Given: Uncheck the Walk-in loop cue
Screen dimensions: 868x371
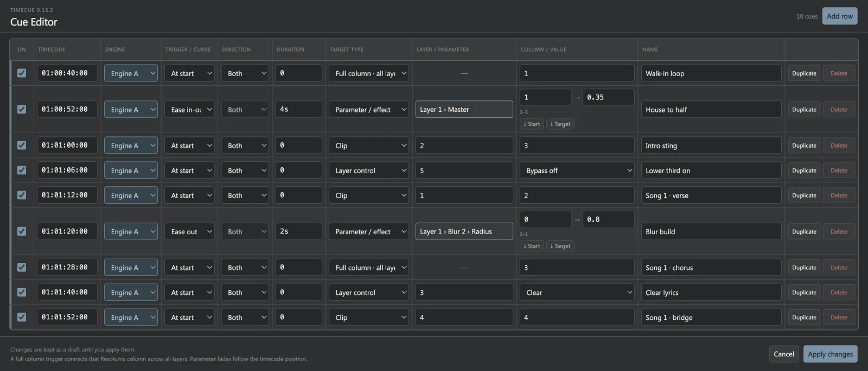Looking at the screenshot, I should pos(22,73).
